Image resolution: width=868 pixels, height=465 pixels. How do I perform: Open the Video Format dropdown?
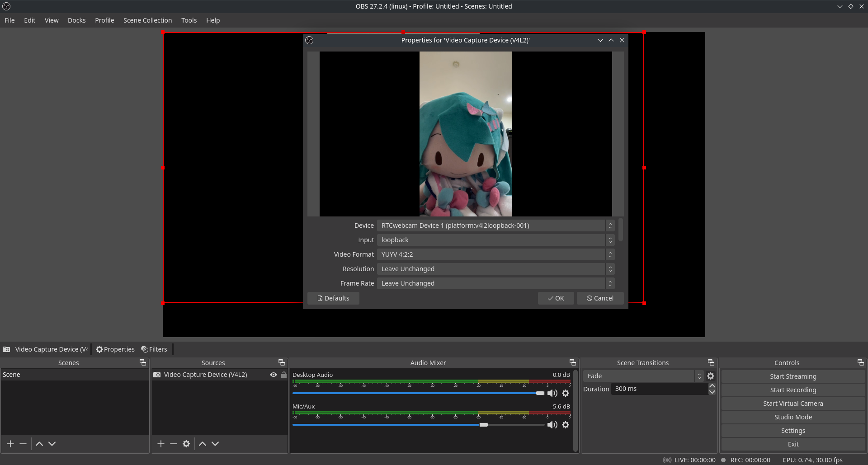pos(496,254)
